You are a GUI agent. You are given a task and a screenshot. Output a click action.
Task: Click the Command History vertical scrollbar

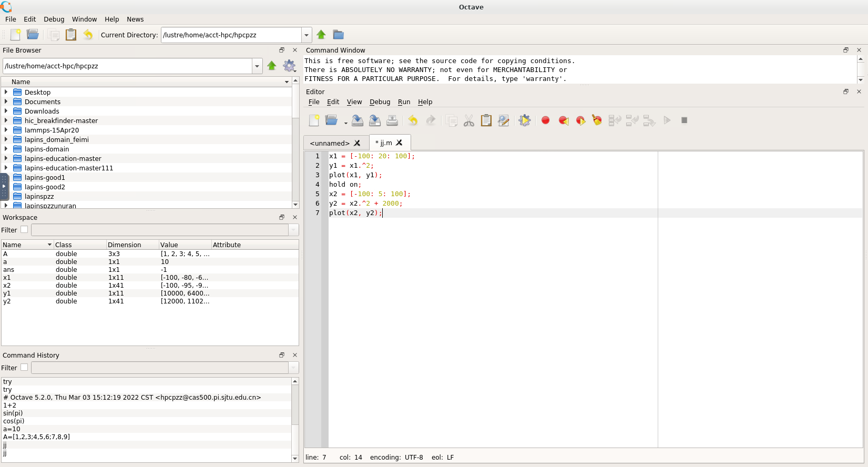(295, 420)
